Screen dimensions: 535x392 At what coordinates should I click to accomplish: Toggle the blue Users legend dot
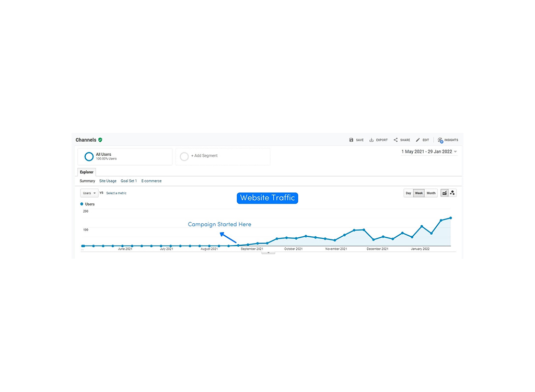[83, 204]
